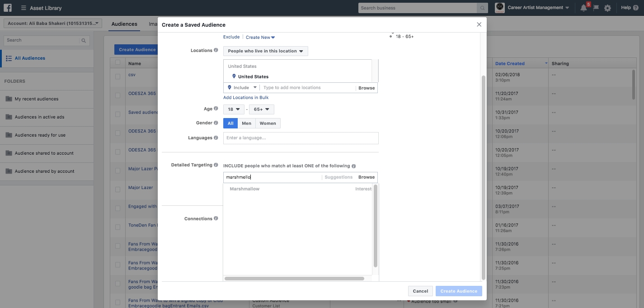The image size is (644, 308).
Task: Open the minimum age 18 dropdown
Action: pos(234,109)
